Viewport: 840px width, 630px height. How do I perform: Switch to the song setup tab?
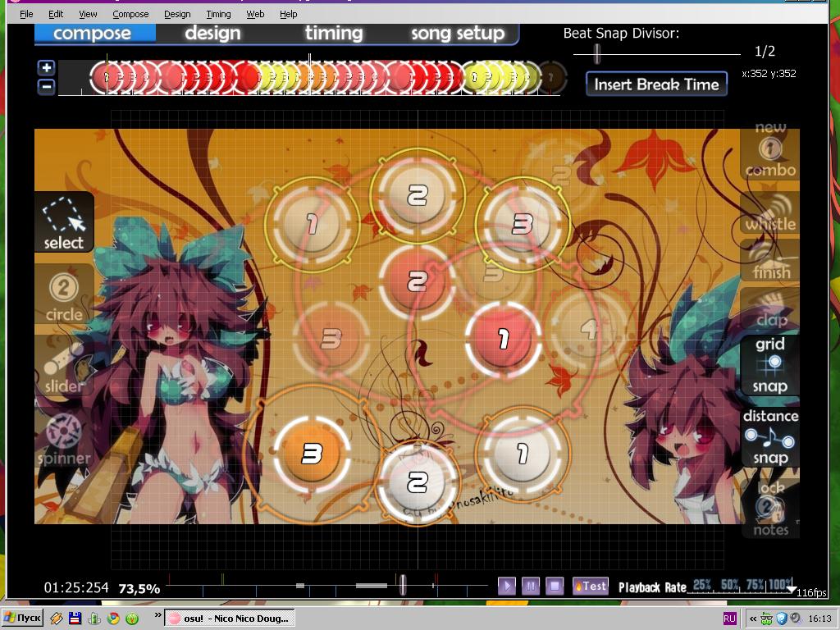click(458, 33)
